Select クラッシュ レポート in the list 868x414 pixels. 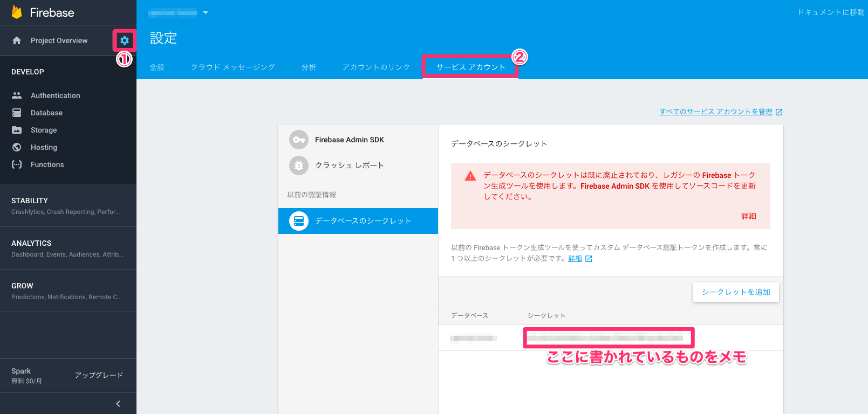click(x=358, y=165)
